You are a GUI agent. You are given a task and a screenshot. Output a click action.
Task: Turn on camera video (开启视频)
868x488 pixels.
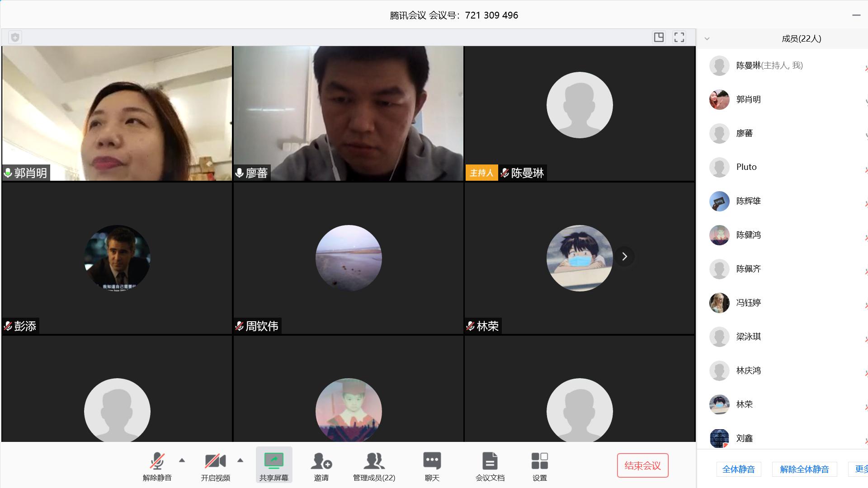tap(215, 461)
